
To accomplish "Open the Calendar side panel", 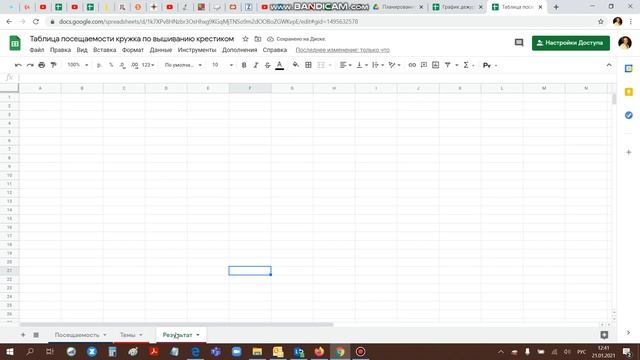I will point(629,69).
